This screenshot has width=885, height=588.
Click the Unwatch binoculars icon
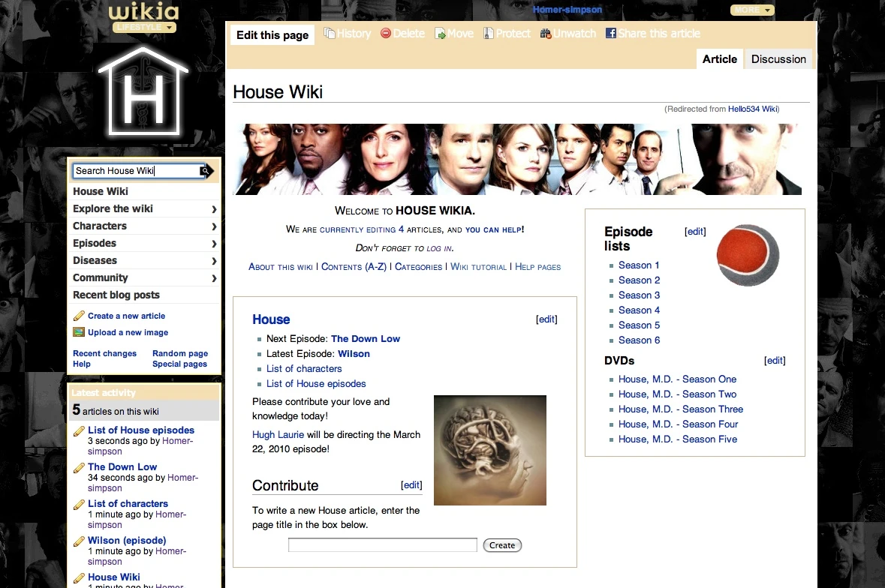(x=546, y=34)
